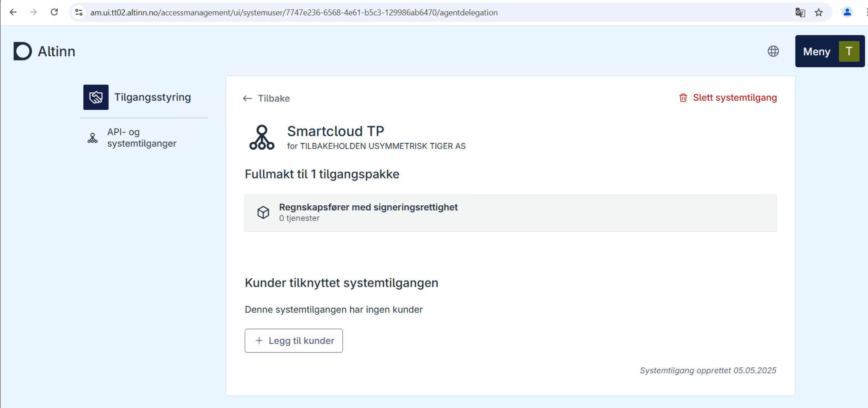Screen dimensions: 868x408
Task: Open site information icon in address bar
Action: [x=79, y=13]
